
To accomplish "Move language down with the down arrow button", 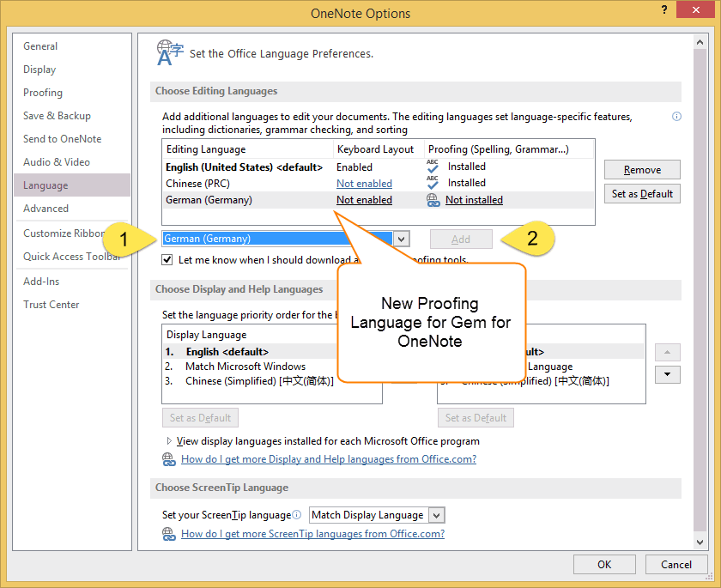I will pos(667,374).
